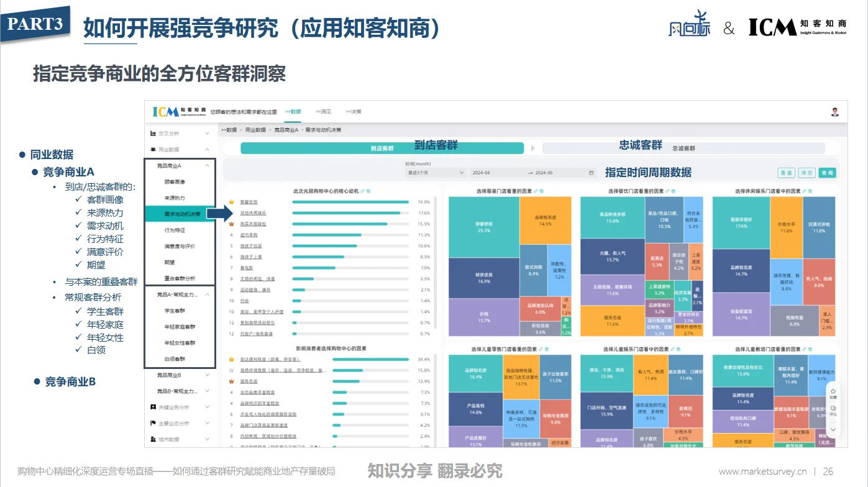The height and width of the screenshot is (487, 868).
Task: Select the 忠诚客群 segment tab
Action: coord(683,148)
